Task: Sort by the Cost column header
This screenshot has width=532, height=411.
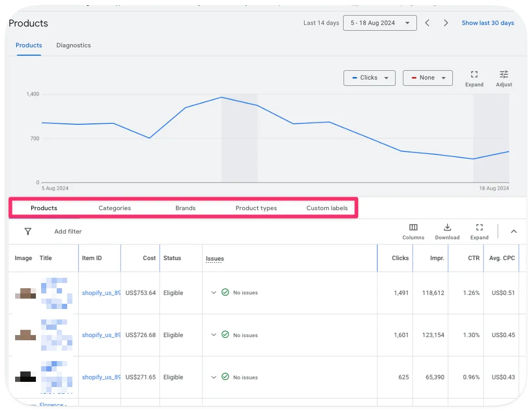Action: click(x=149, y=258)
